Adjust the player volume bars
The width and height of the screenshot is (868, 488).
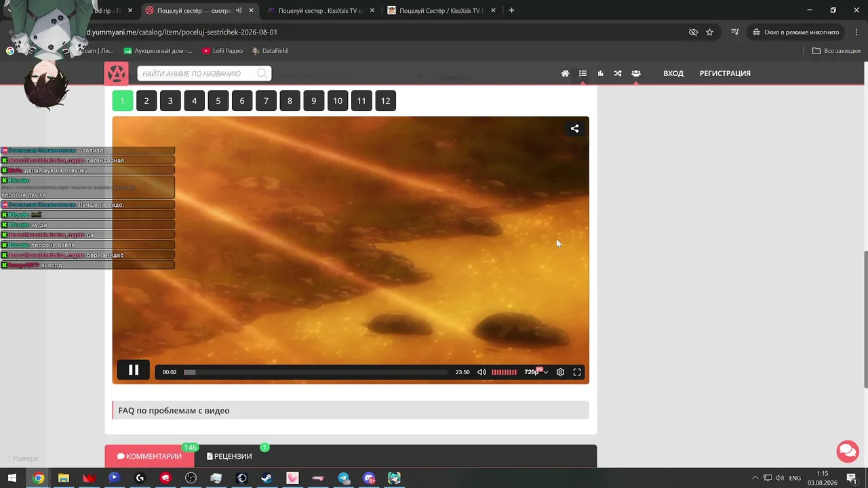[504, 372]
